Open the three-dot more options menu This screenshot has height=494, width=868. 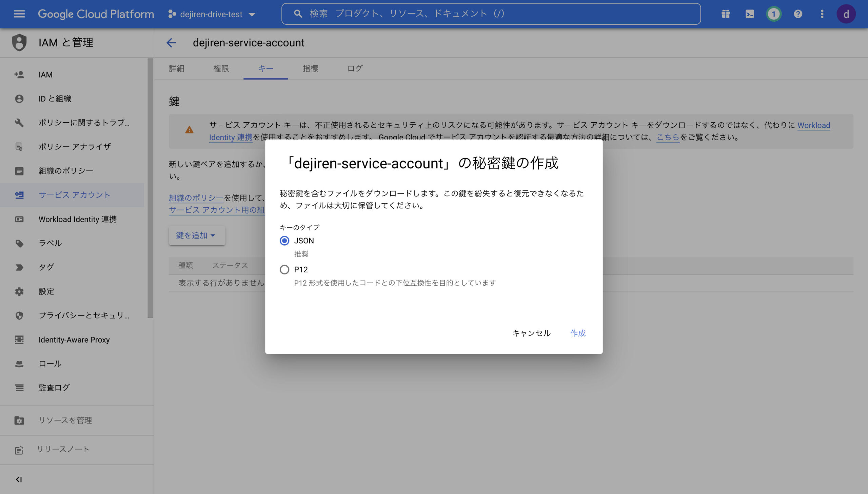point(822,14)
